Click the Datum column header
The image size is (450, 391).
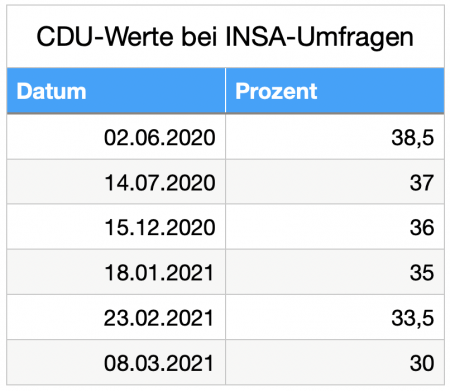116,91
